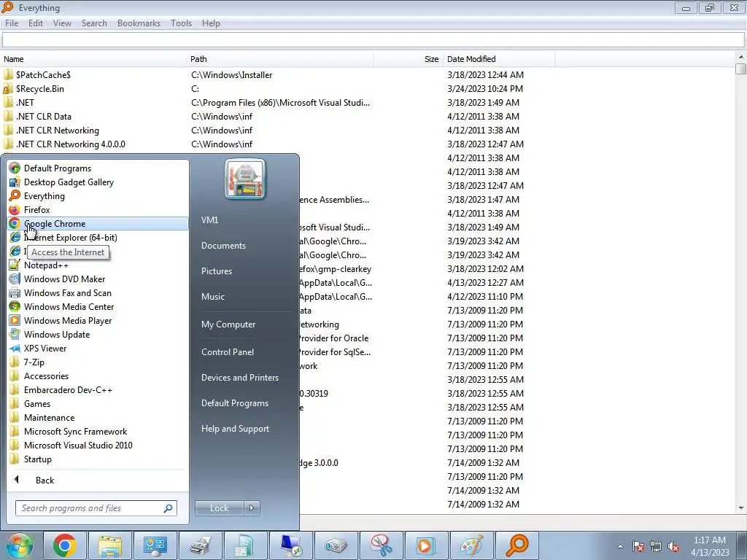The image size is (747, 560).
Task: Click the projector icon on the taskbar
Action: [x=336, y=545]
